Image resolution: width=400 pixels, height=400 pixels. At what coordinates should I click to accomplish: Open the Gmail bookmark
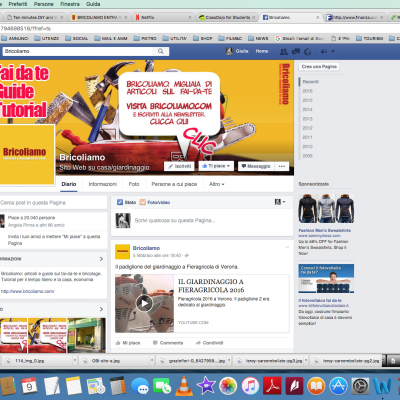click(300, 38)
